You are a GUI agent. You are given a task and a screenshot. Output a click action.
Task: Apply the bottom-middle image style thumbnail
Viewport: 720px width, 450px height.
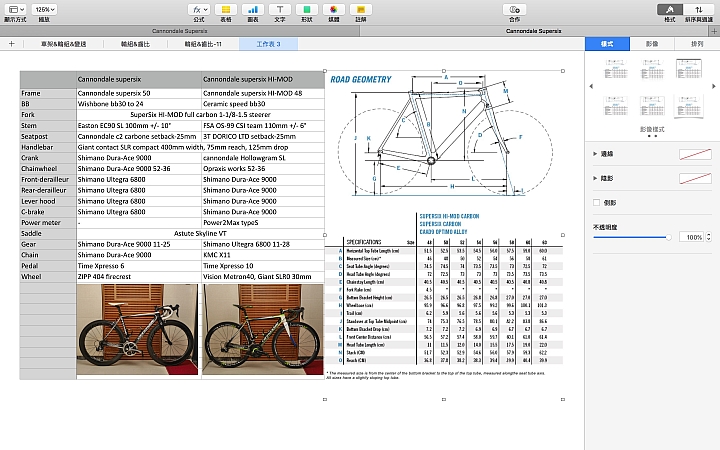click(652, 106)
